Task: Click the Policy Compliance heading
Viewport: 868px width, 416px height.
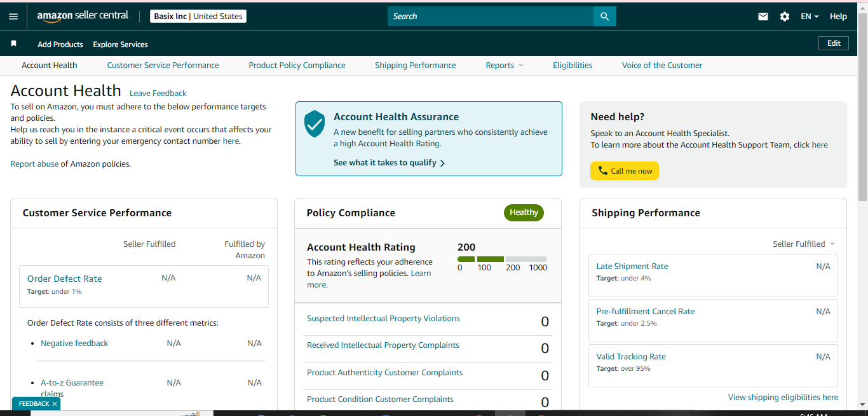Action: (x=351, y=213)
